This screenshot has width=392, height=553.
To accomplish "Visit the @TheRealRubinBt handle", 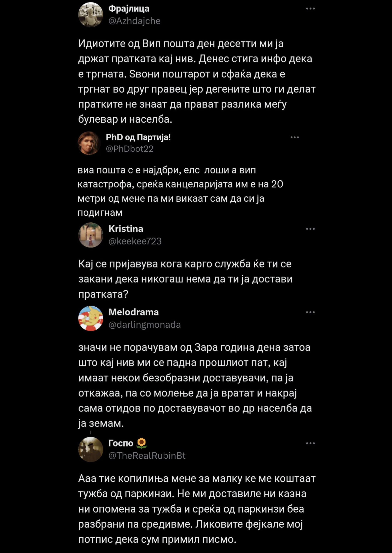I will pyautogui.click(x=147, y=456).
